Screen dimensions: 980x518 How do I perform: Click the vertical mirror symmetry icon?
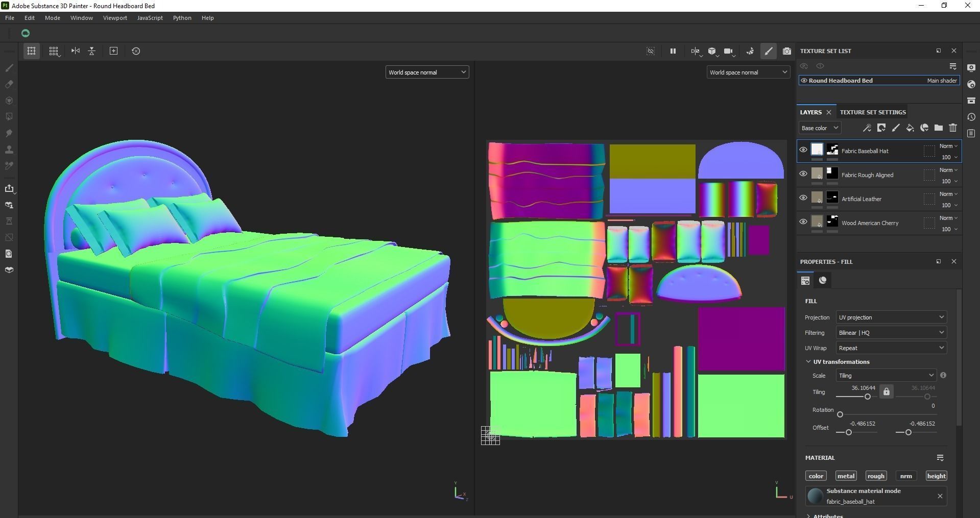click(92, 51)
